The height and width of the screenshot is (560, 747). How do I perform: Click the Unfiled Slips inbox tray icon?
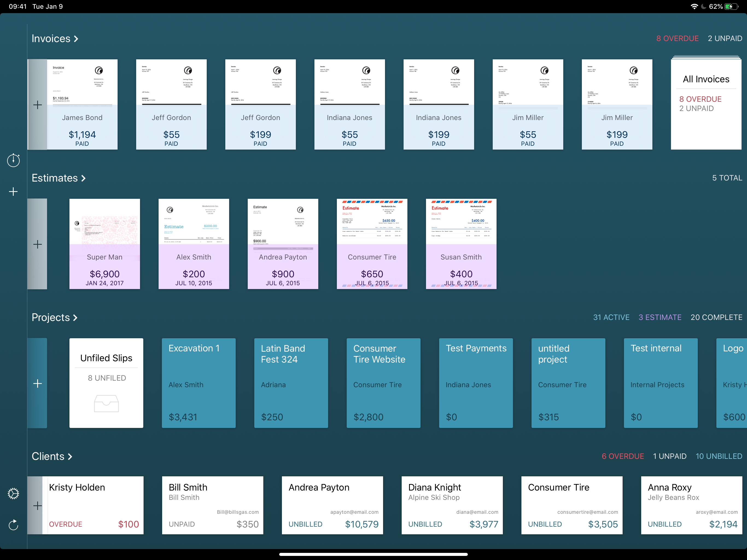pos(106,403)
